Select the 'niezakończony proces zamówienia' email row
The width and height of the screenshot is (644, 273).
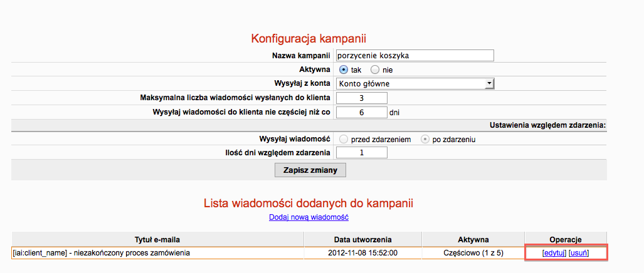(x=101, y=253)
